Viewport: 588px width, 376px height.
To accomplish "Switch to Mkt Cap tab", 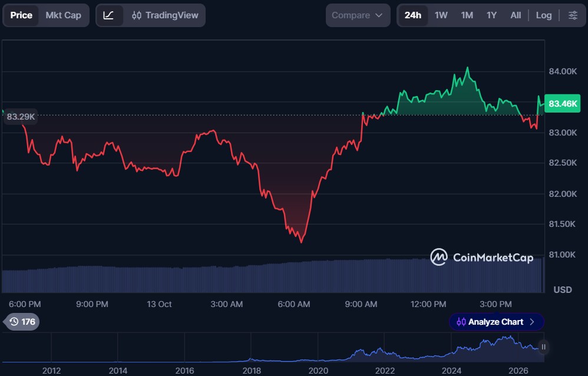I will (64, 15).
